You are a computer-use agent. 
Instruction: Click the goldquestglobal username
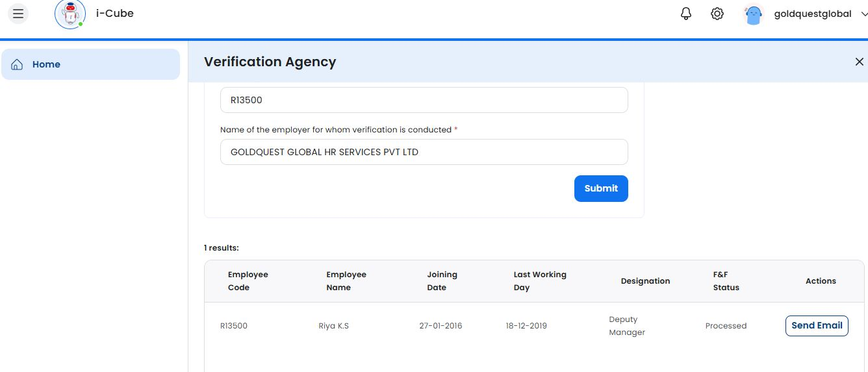812,14
